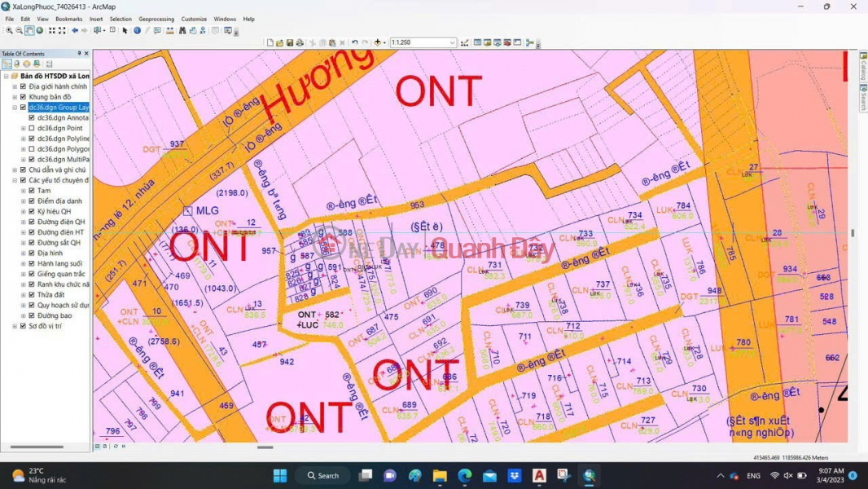
Task: Click the Windows taskbar Search button
Action: click(x=324, y=475)
